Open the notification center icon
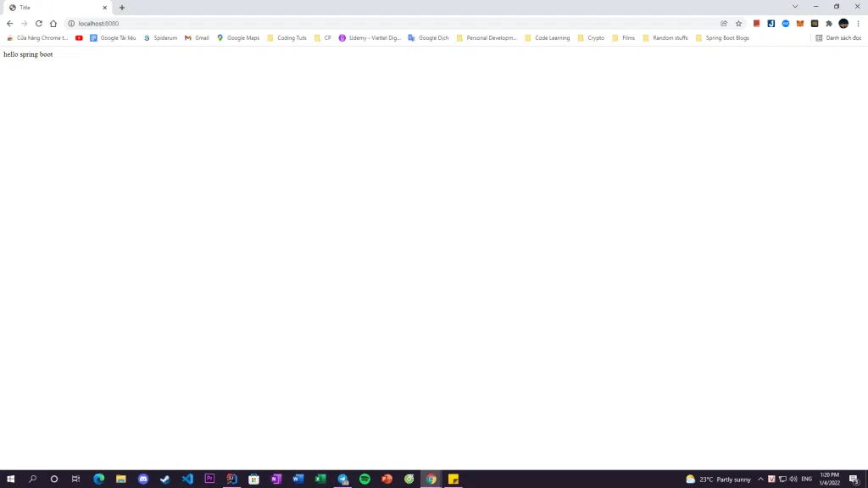The image size is (868, 488). (x=854, y=480)
